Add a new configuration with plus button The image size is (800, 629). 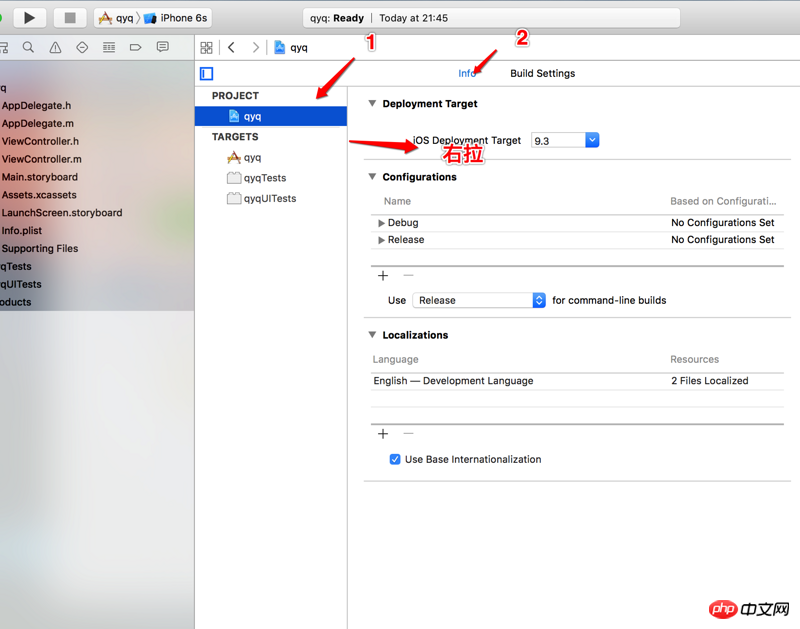click(383, 275)
